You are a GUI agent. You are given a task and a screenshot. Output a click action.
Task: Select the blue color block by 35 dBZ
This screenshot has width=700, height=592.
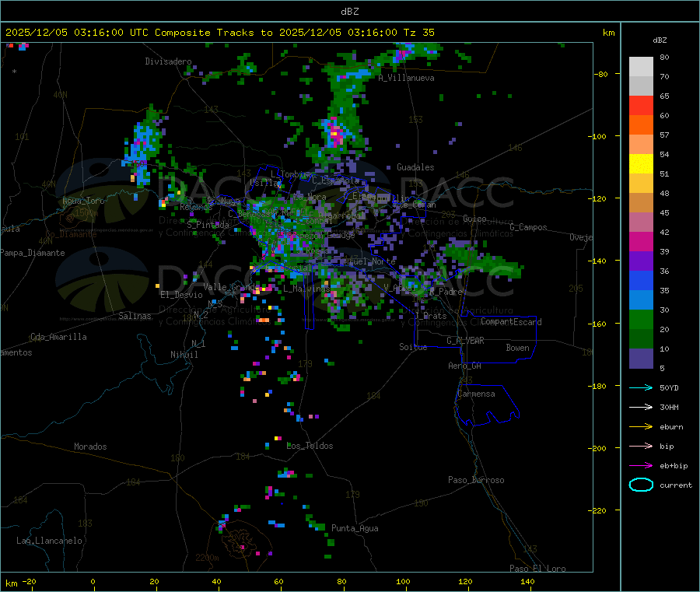[641, 280]
